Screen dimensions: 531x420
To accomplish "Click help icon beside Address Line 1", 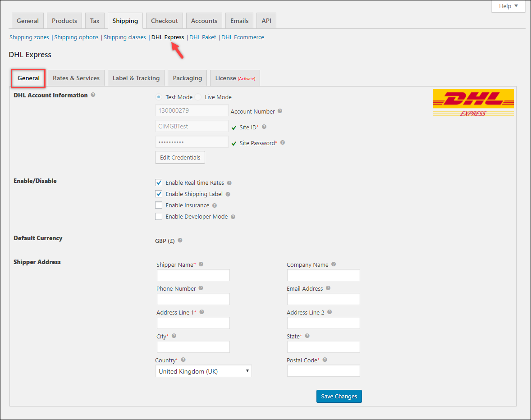I will pyautogui.click(x=202, y=312).
